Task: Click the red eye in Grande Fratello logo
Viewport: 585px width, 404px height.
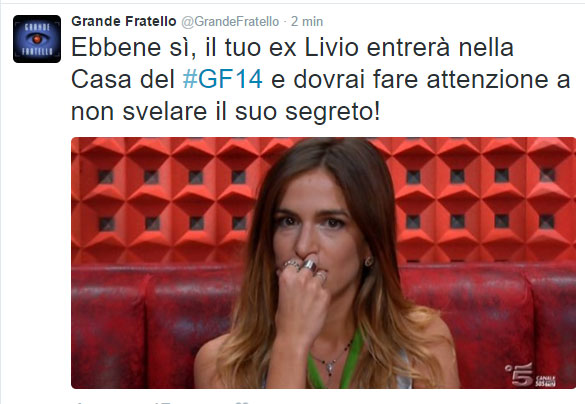Action: click(x=37, y=39)
